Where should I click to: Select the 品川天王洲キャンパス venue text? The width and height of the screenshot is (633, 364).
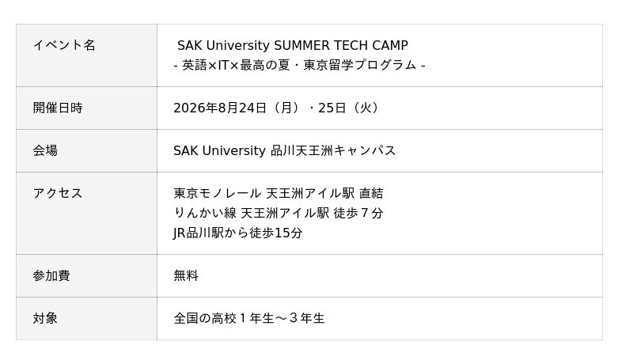[333, 151]
